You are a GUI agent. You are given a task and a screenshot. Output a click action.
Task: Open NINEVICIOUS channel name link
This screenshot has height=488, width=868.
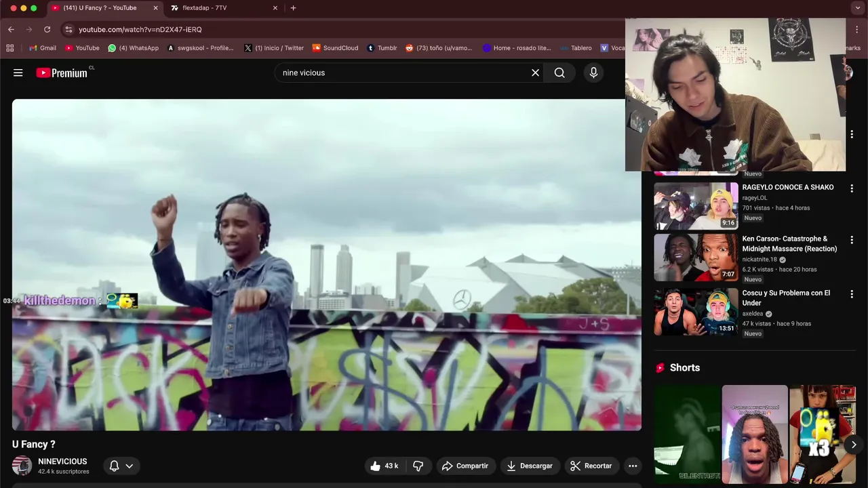(x=62, y=461)
